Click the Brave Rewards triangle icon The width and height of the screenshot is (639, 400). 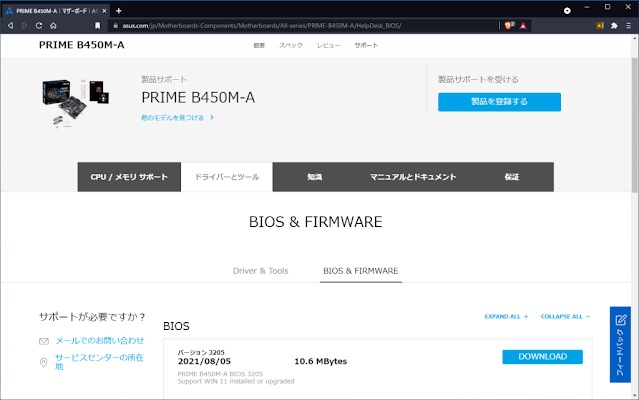(x=523, y=26)
